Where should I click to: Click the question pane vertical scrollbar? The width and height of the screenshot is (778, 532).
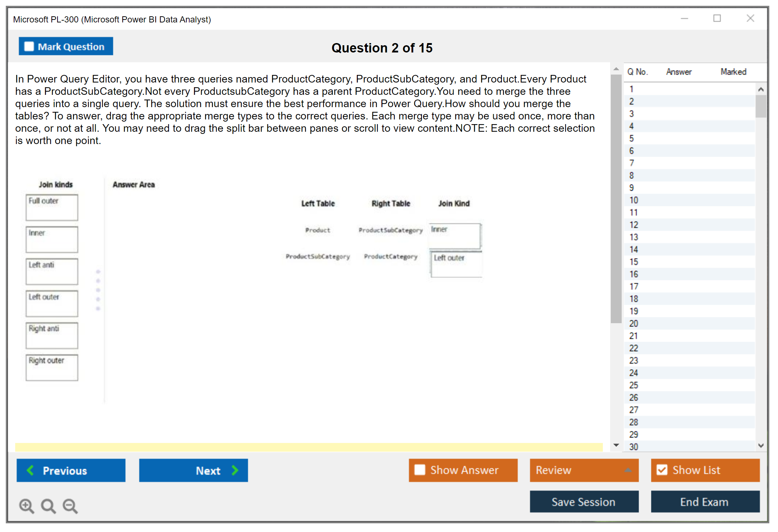pos(616,198)
